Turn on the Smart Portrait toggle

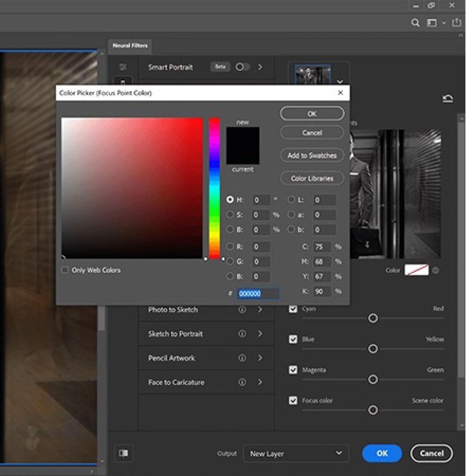pyautogui.click(x=242, y=67)
